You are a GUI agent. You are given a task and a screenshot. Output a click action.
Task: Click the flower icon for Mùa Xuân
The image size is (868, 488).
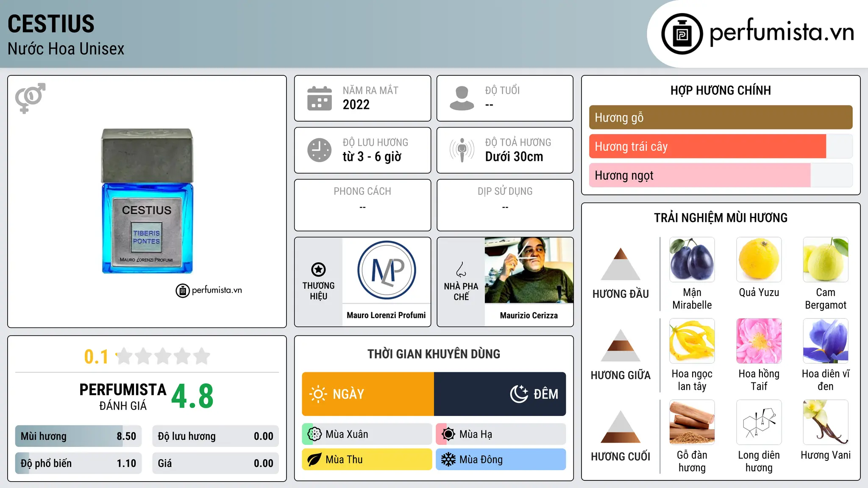[314, 434]
